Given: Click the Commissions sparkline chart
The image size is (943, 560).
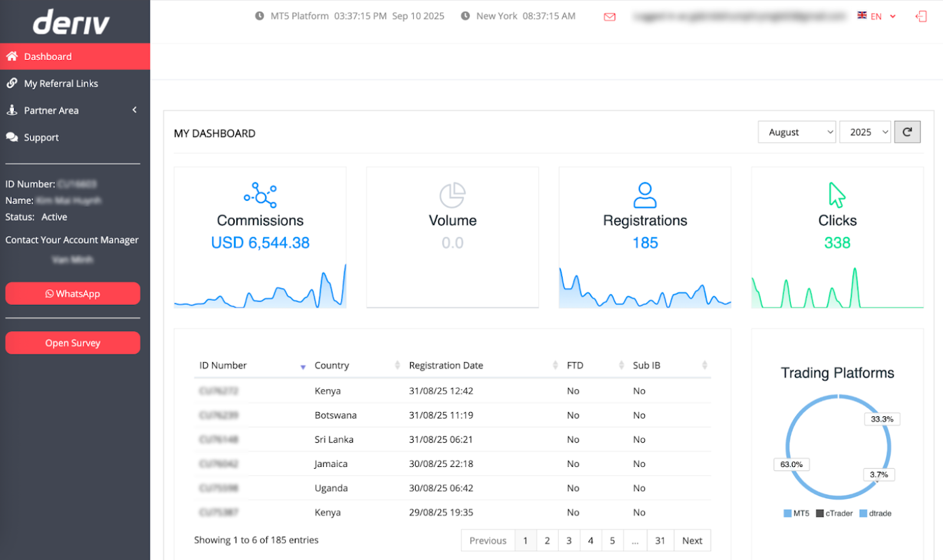Looking at the screenshot, I should point(260,286).
